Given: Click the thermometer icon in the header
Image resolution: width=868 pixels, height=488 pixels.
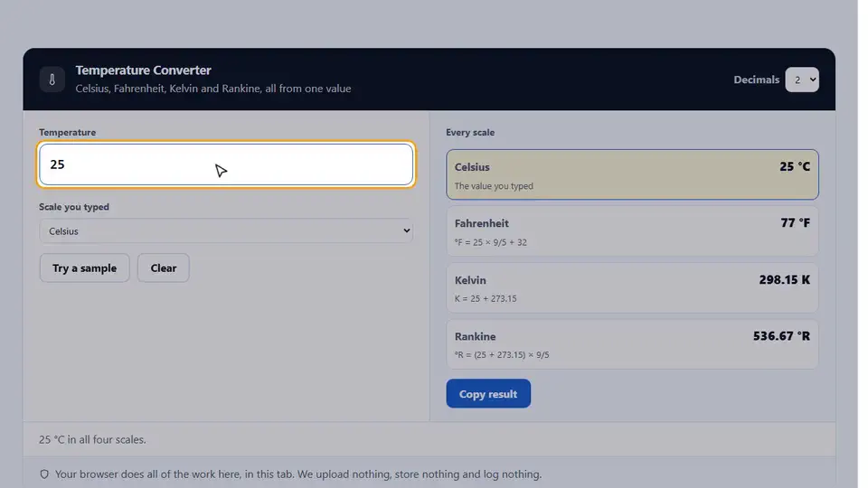Looking at the screenshot, I should coord(52,80).
